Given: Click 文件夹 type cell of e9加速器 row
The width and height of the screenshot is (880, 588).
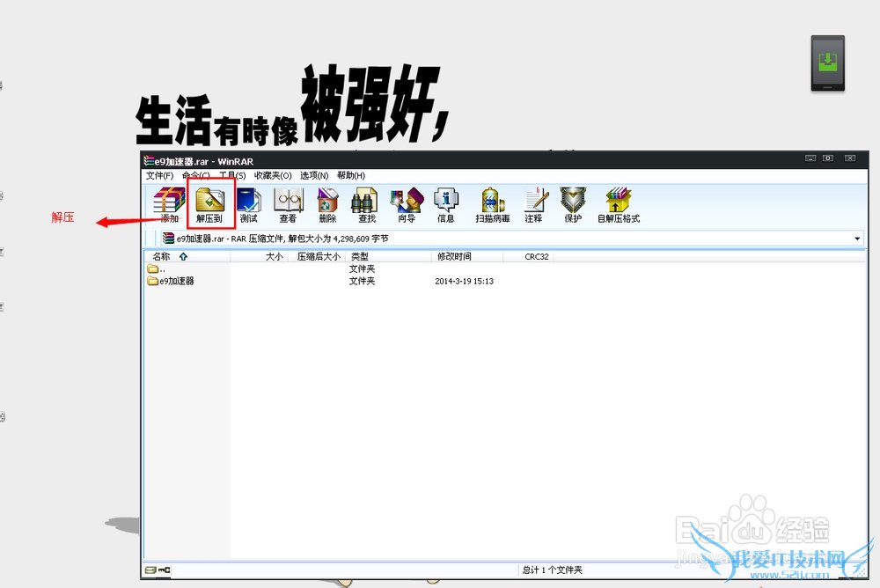Looking at the screenshot, I should tap(362, 281).
